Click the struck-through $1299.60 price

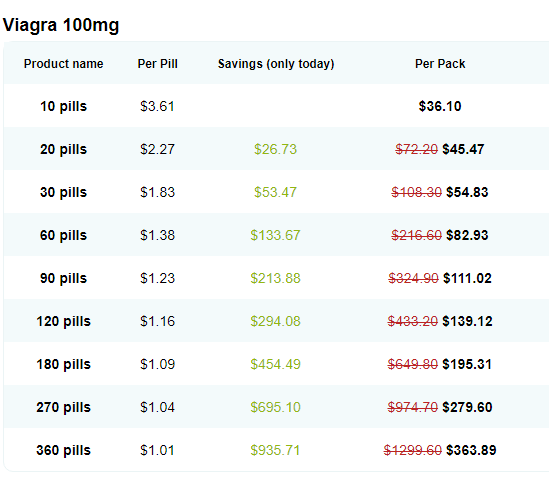point(413,450)
